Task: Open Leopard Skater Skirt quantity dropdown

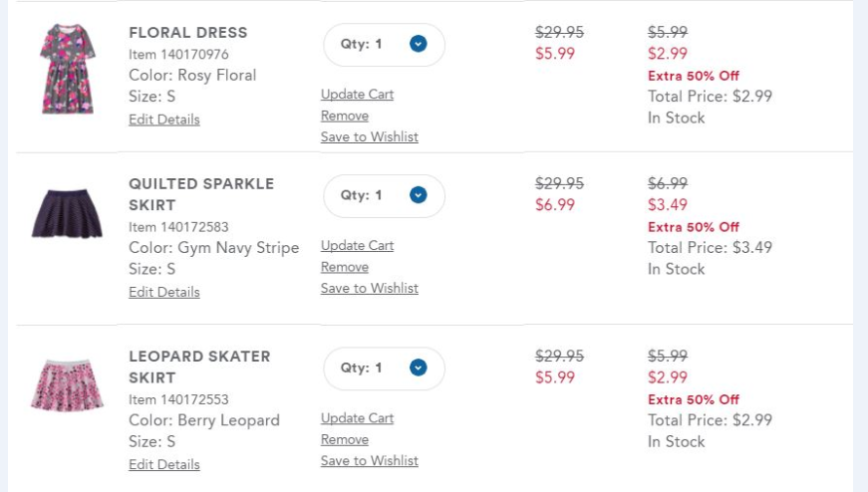Action: coord(384,369)
